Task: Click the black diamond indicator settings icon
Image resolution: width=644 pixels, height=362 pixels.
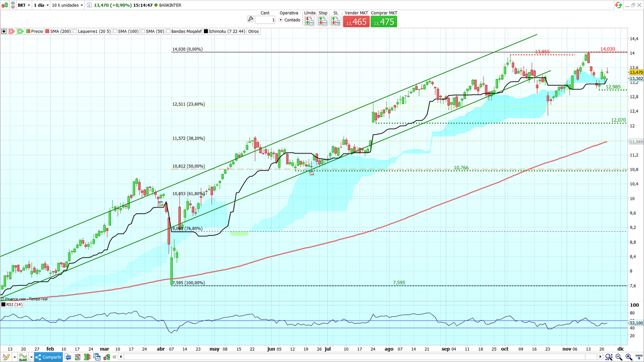Action: point(4,31)
